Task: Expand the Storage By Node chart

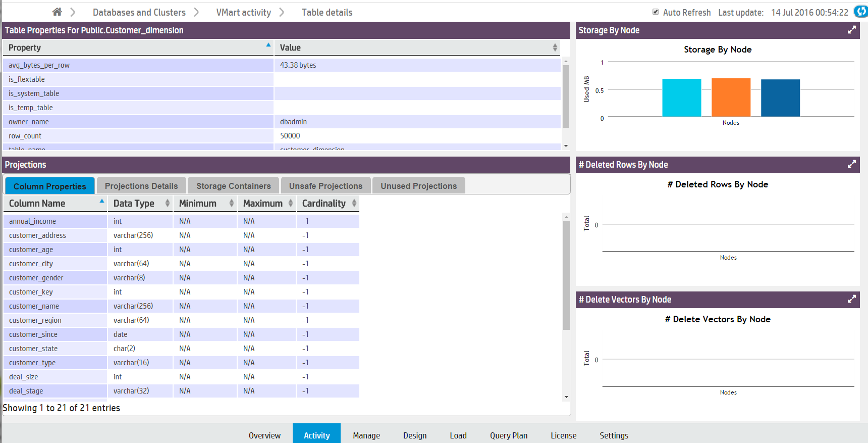Action: (851, 30)
